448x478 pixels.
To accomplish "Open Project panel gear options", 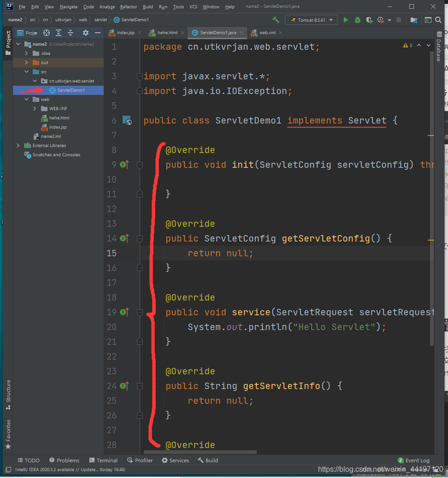I will [x=85, y=33].
